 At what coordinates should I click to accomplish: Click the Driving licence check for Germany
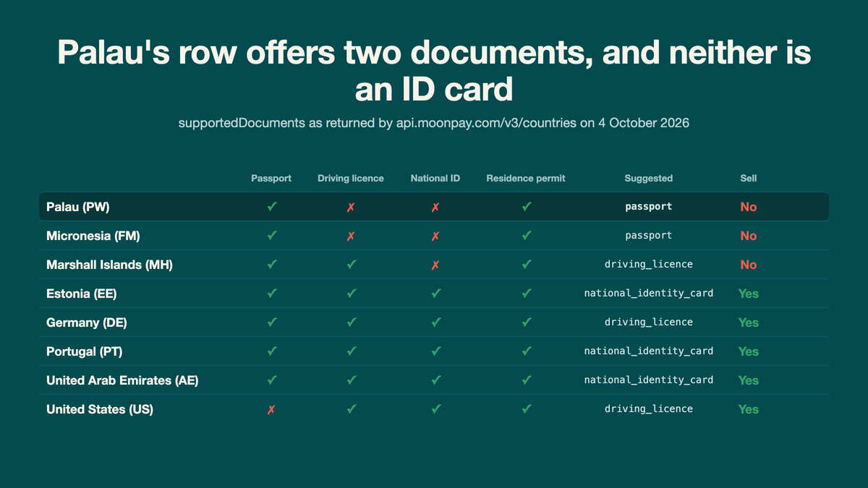[351, 322]
